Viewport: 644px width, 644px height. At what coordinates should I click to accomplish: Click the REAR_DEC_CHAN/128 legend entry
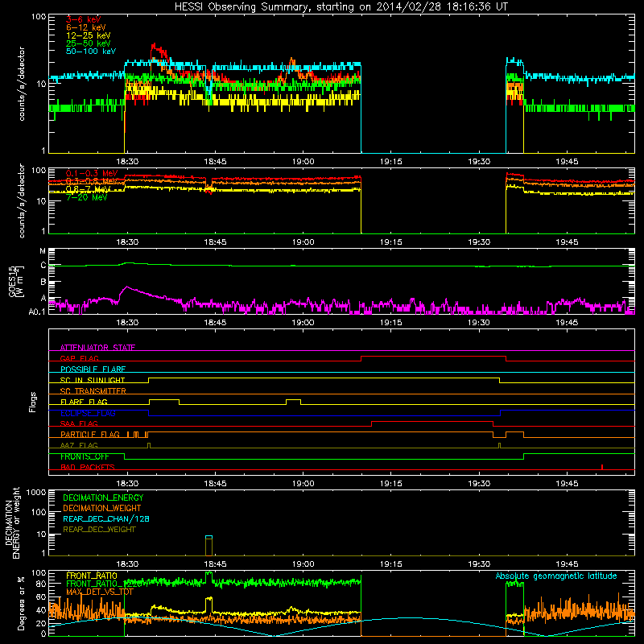coord(106,519)
